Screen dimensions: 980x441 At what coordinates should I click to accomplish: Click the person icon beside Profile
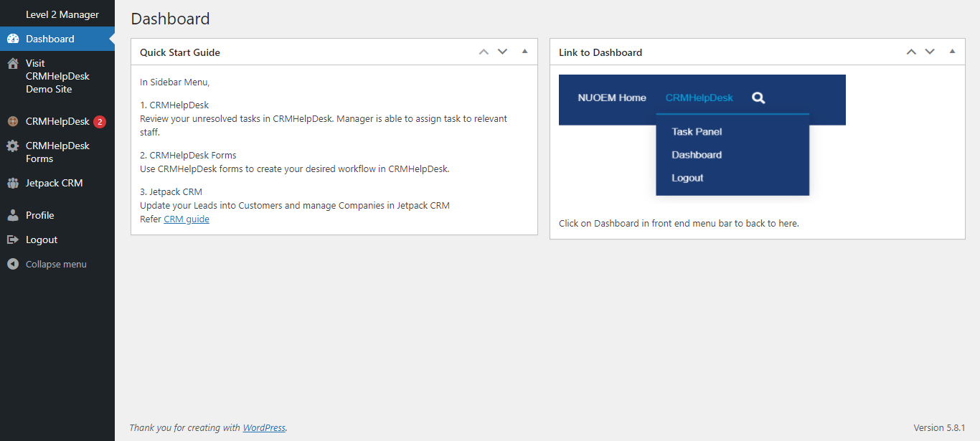coord(13,215)
